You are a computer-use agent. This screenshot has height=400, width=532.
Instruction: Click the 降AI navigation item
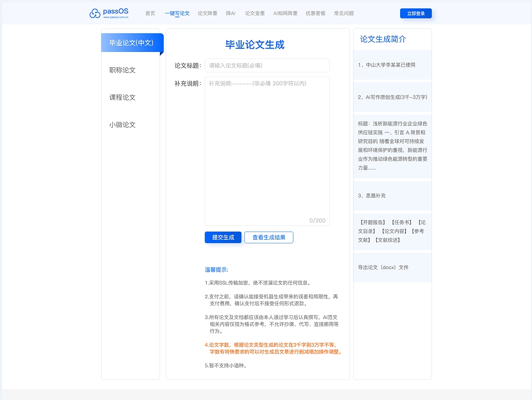point(231,13)
